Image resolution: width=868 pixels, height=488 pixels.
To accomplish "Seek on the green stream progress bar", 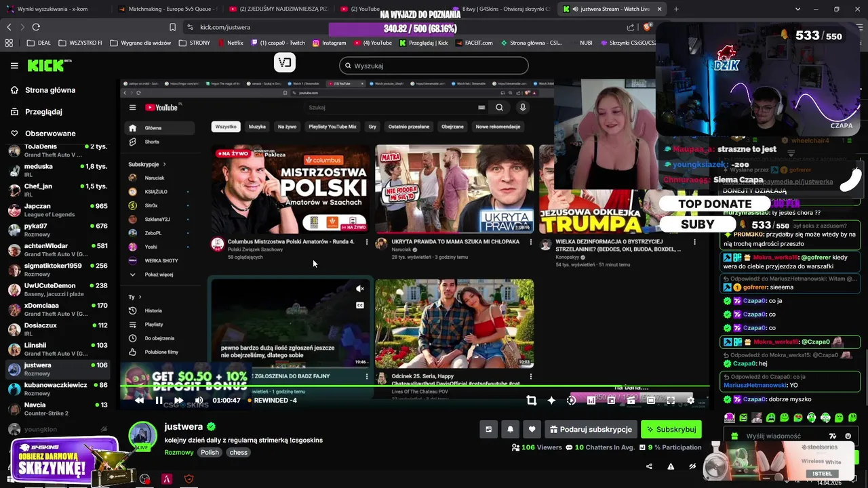I will 414,387.
